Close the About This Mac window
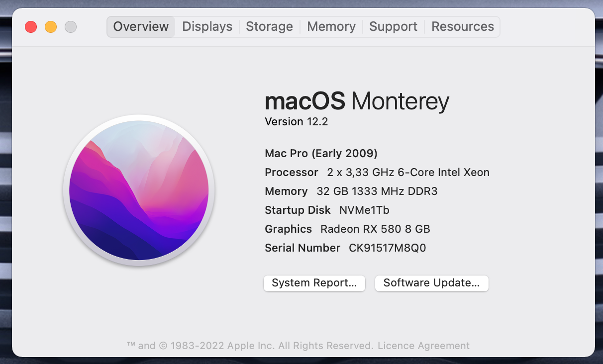 31,27
